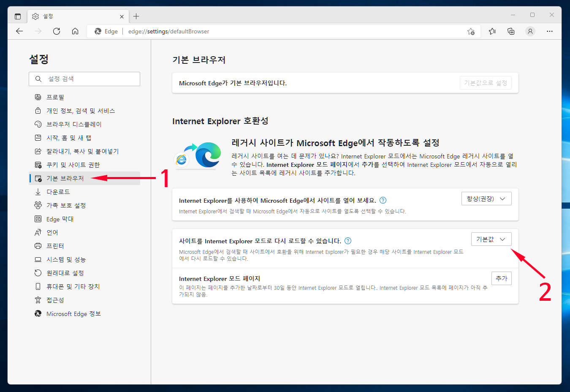Click the refresh page icon
570x392 pixels.
pos(57,31)
